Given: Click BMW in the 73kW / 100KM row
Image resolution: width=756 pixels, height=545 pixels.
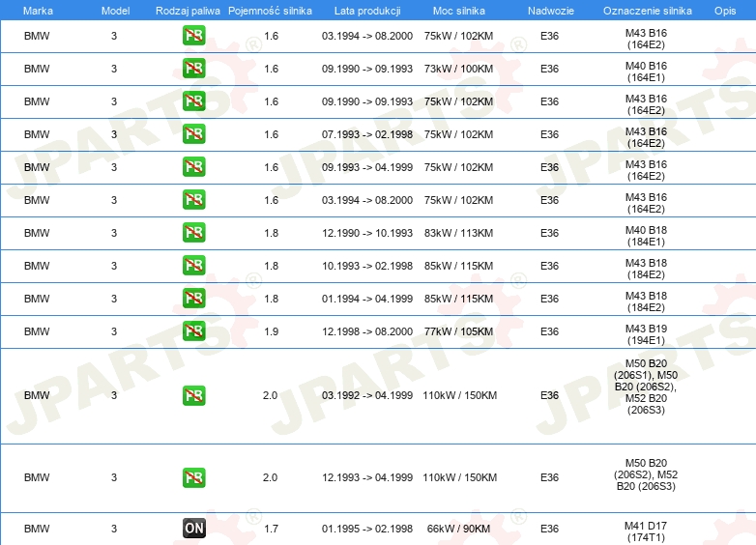Looking at the screenshot, I should (x=37, y=69).
